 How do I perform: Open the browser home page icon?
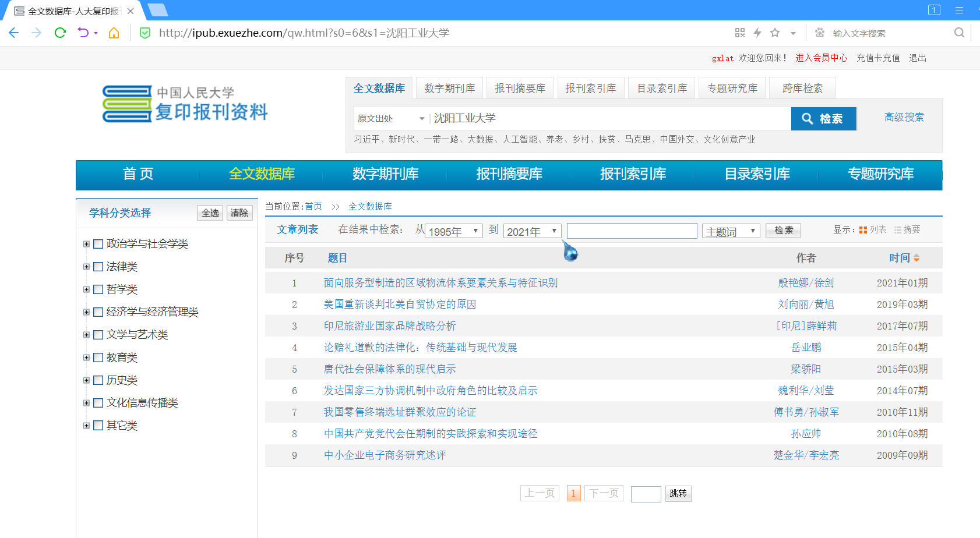click(x=114, y=33)
